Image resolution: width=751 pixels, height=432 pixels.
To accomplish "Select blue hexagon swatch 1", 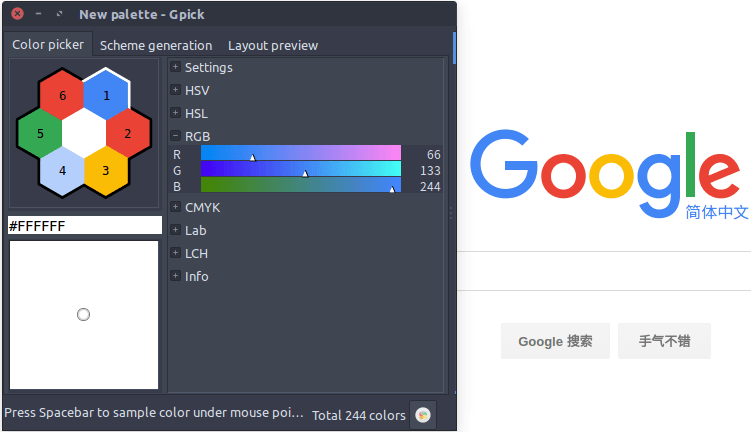I will click(106, 95).
